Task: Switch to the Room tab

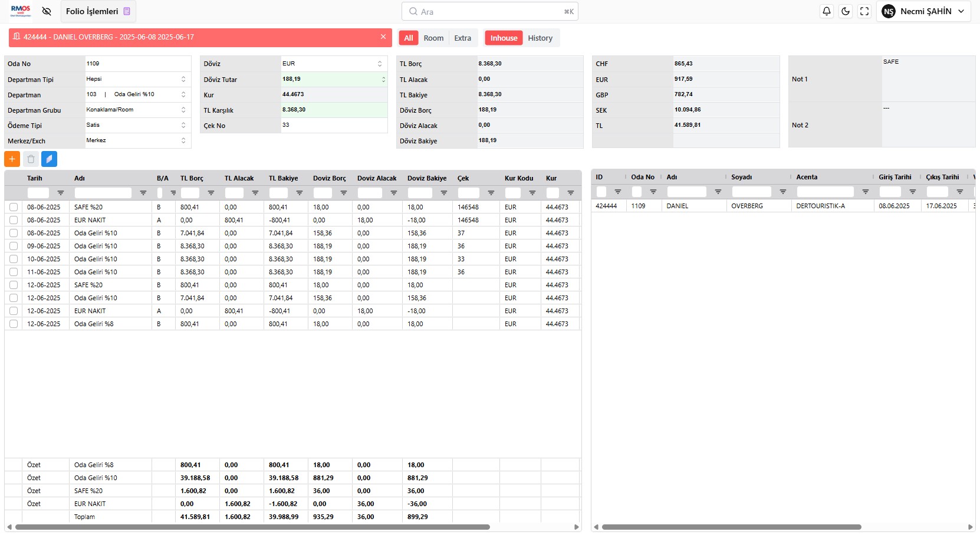Action: point(433,38)
